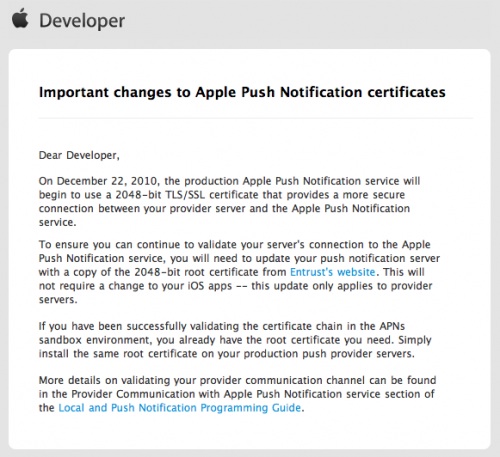This screenshot has height=457, width=500.
Task: Open the Entrust's website link
Action: pos(333,272)
